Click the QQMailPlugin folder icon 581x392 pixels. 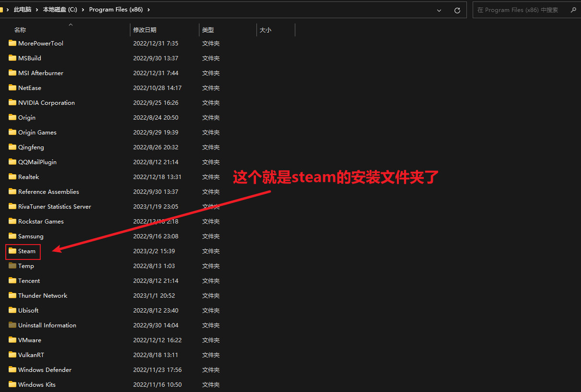coord(12,162)
